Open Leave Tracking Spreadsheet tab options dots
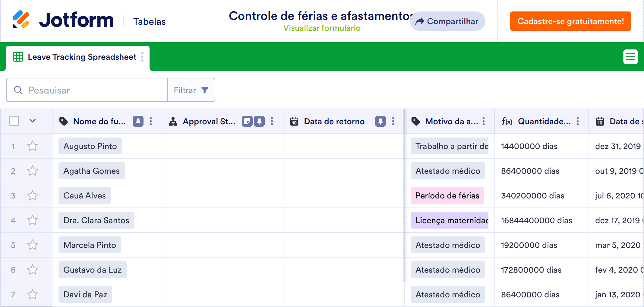 click(142, 57)
